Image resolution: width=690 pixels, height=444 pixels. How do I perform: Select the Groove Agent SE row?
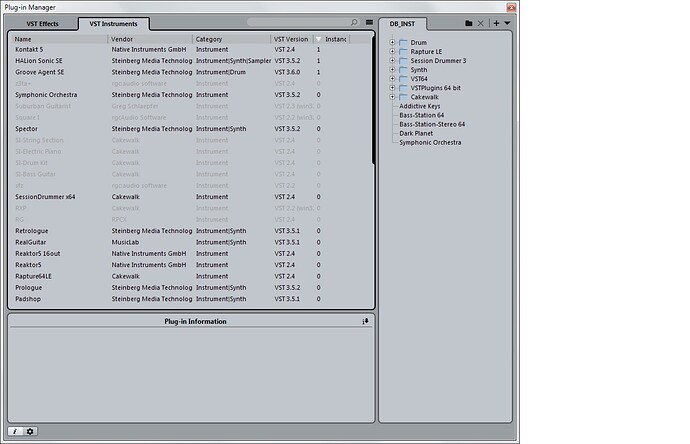click(x=190, y=72)
